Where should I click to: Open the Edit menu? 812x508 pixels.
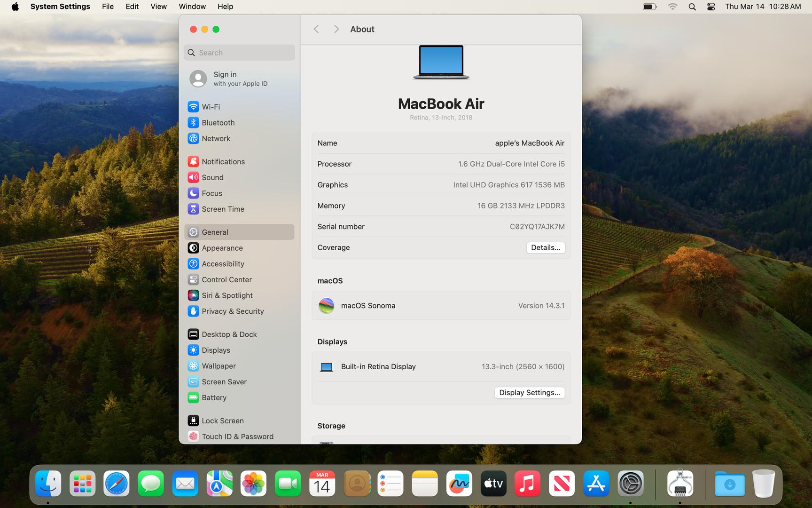(132, 7)
